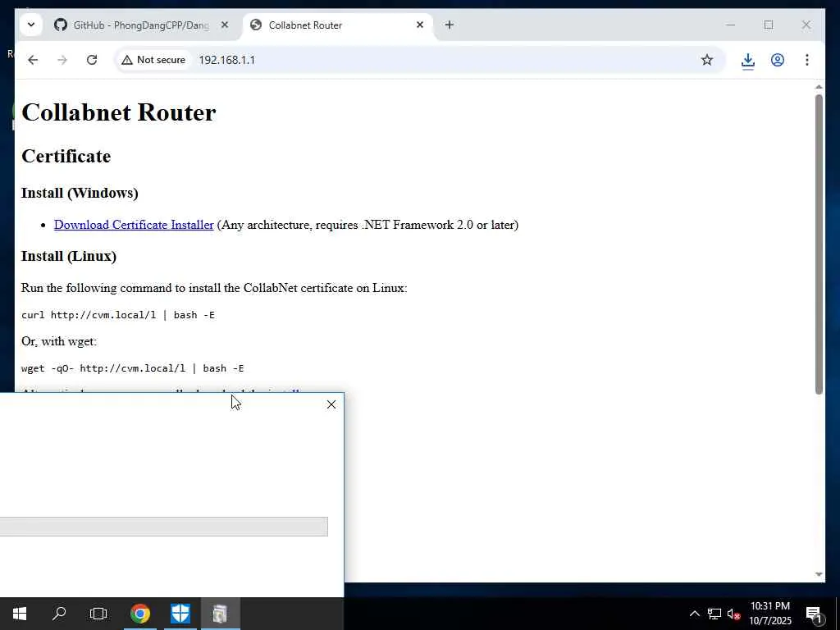The image size is (840, 630).
Task: Select the installer app taskbar icon
Action: [x=220, y=614]
